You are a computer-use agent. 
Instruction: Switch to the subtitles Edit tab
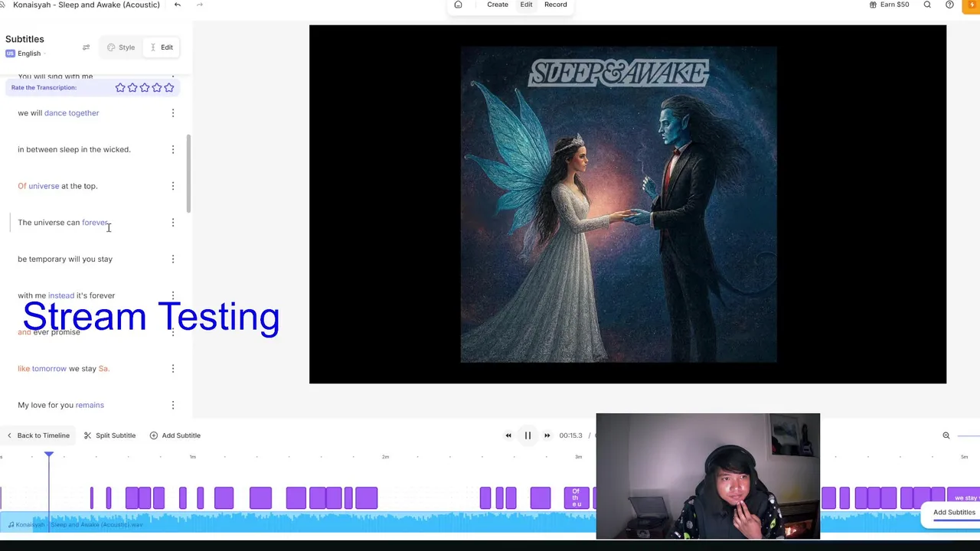[x=162, y=47]
